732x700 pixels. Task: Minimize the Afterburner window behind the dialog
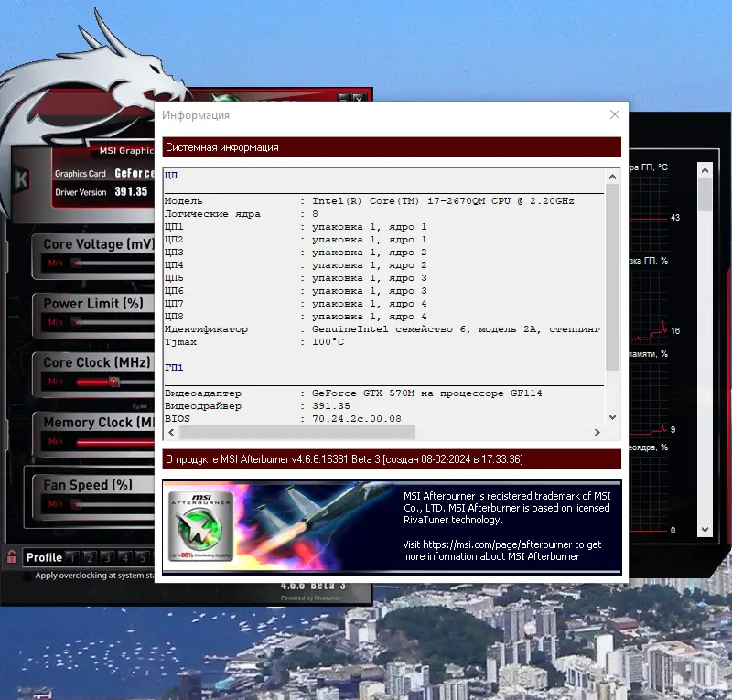coord(344,98)
